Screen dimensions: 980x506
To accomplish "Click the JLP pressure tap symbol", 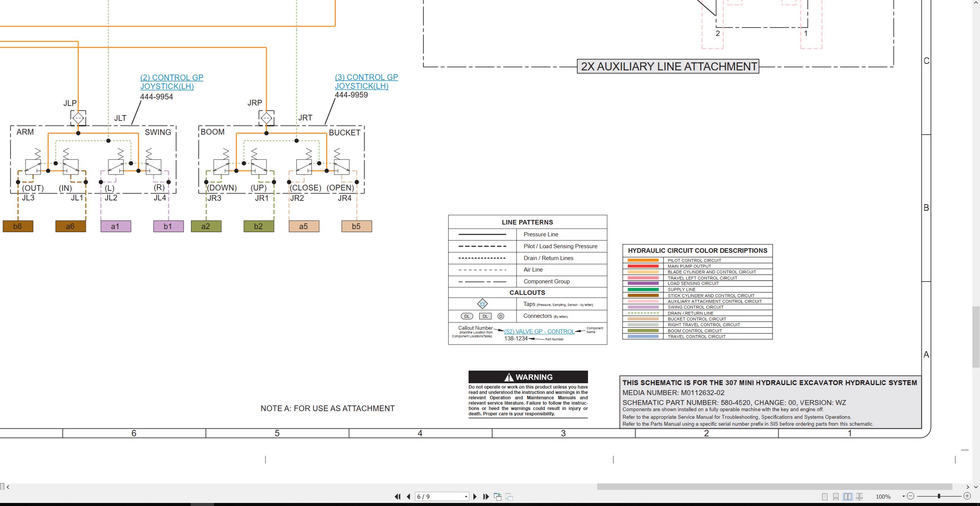I will (x=78, y=118).
